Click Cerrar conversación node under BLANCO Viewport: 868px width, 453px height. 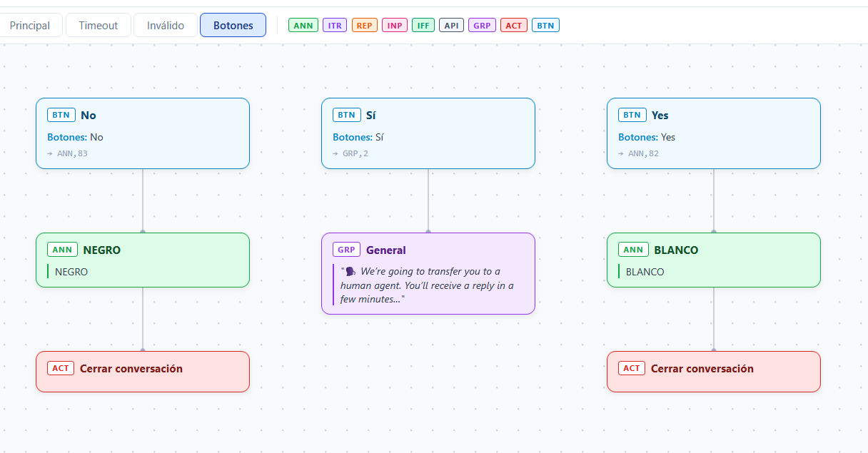[714, 371]
